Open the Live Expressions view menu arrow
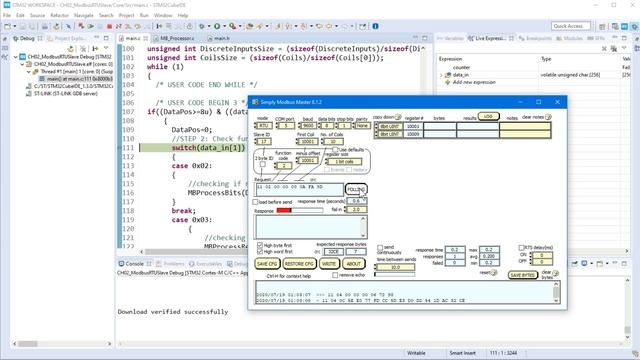This screenshot has height=360, width=640. [x=624, y=49]
